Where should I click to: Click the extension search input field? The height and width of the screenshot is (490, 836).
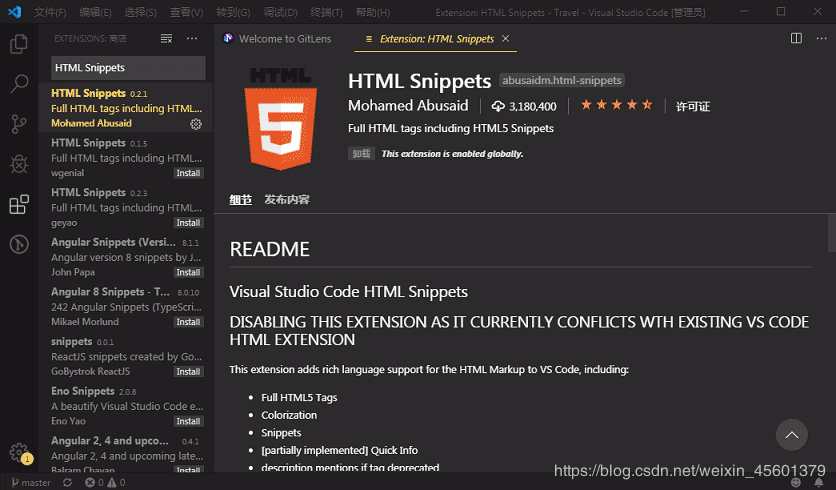[x=128, y=68]
